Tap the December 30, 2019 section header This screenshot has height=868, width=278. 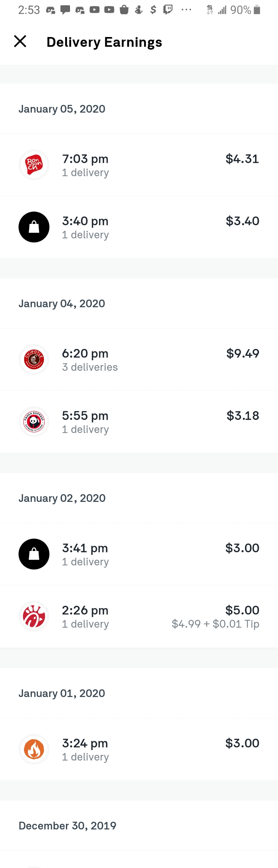[x=68, y=825]
